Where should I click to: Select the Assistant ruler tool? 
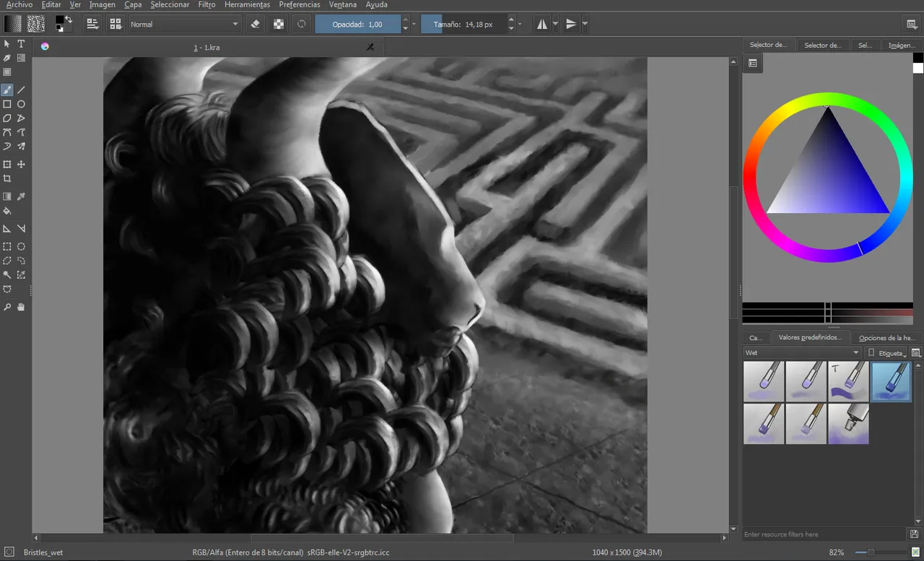7,228
